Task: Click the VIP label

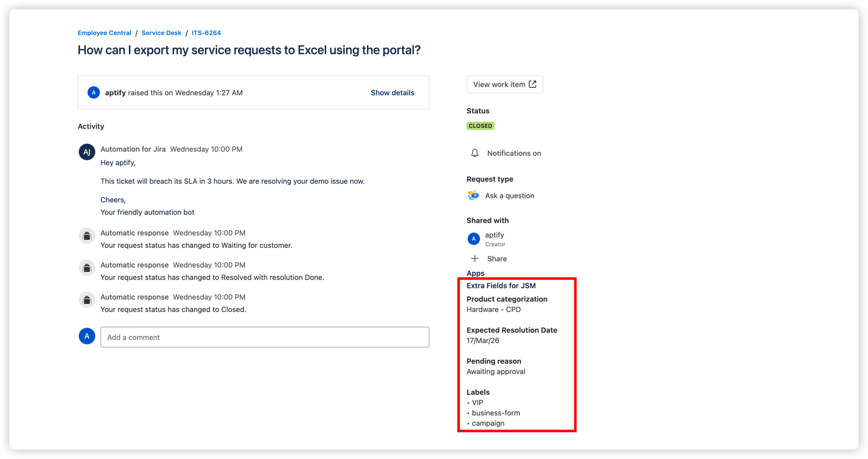Action: pyautogui.click(x=477, y=403)
